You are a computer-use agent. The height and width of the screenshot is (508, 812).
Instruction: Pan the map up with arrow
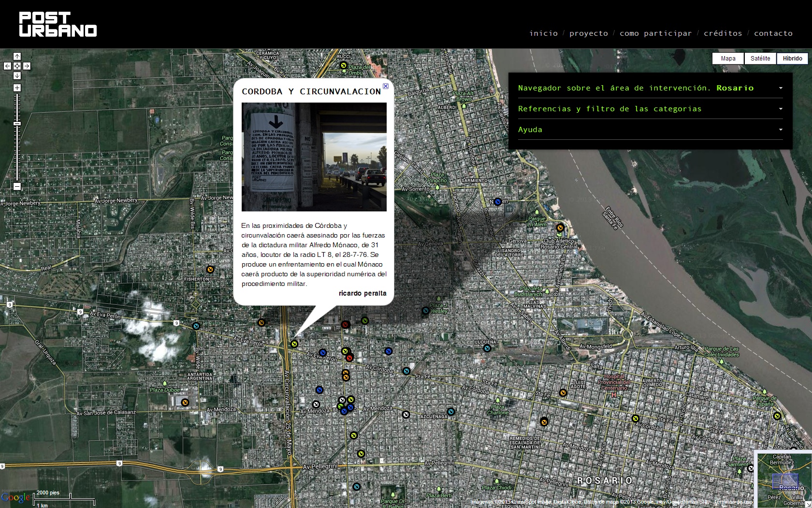pyautogui.click(x=17, y=56)
